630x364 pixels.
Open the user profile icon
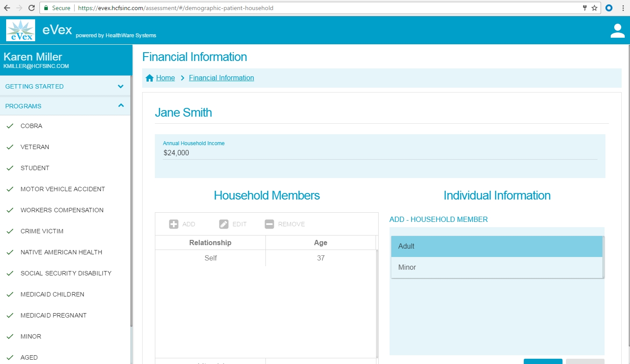pos(617,31)
